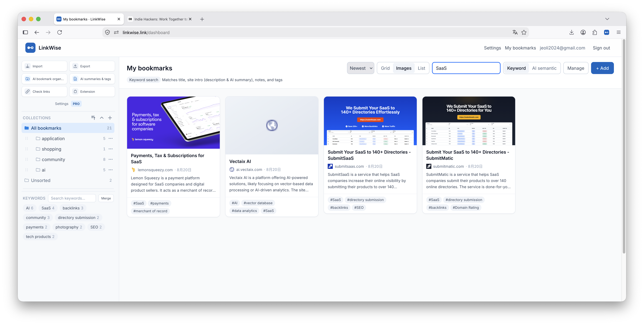Open the Lemon Squeezy bookmark thumbnail
This screenshot has height=325, width=644.
tap(173, 123)
